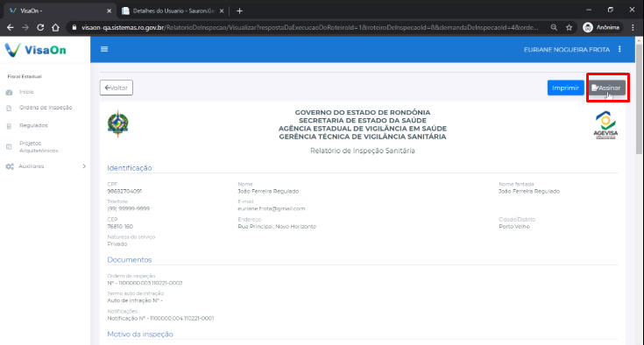This screenshot has width=644, height=345.
Task: Click the hamburger menu icon
Action: click(104, 49)
